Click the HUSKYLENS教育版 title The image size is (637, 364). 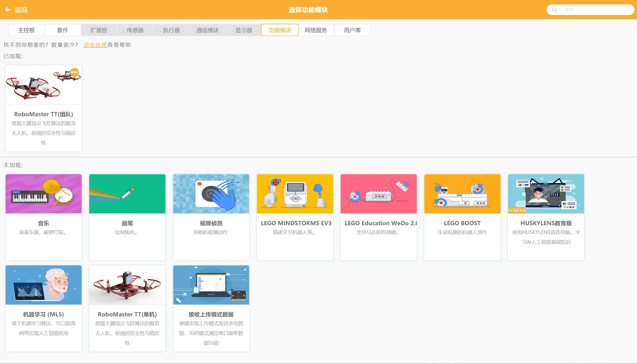point(546,223)
